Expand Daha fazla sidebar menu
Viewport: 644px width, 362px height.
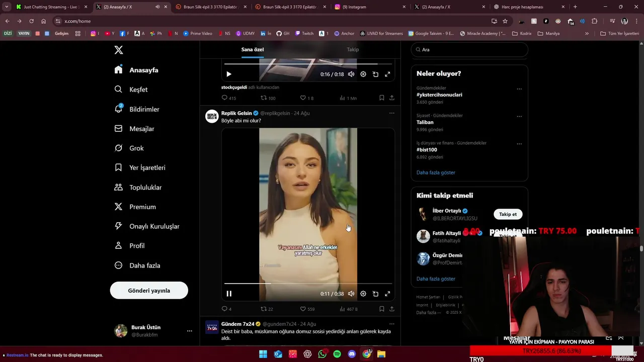coord(137,265)
